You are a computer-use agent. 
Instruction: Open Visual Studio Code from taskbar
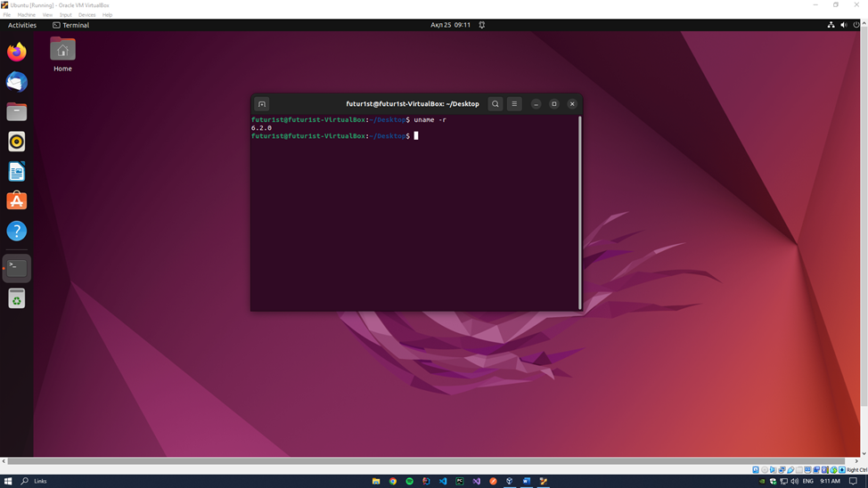click(443, 482)
